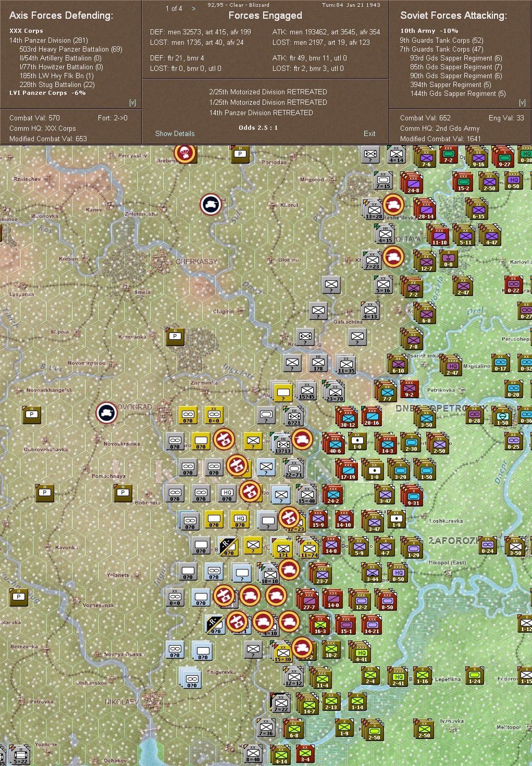This screenshot has height=766, width=532.
Task: Click the Show Details link
Action: pyautogui.click(x=174, y=133)
